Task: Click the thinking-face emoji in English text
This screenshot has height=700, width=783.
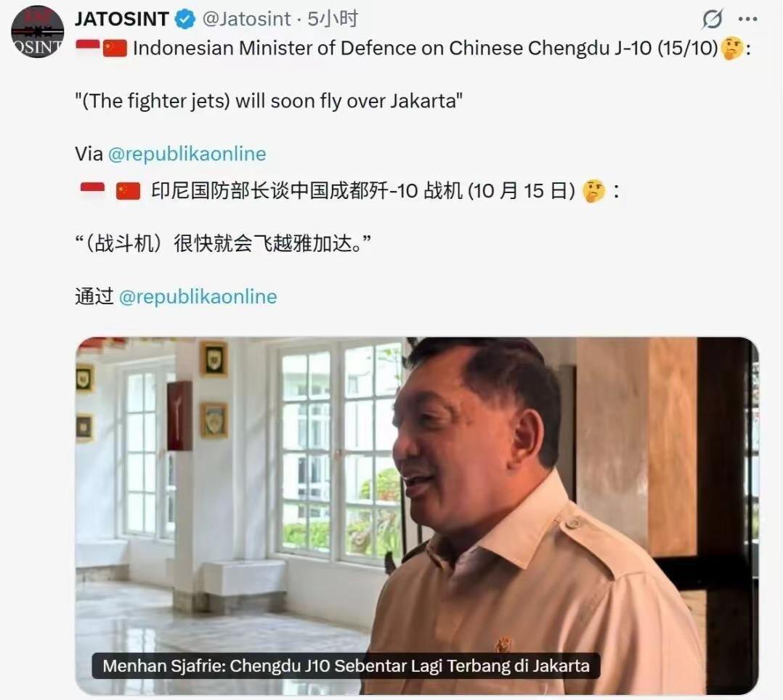Action: [732, 49]
